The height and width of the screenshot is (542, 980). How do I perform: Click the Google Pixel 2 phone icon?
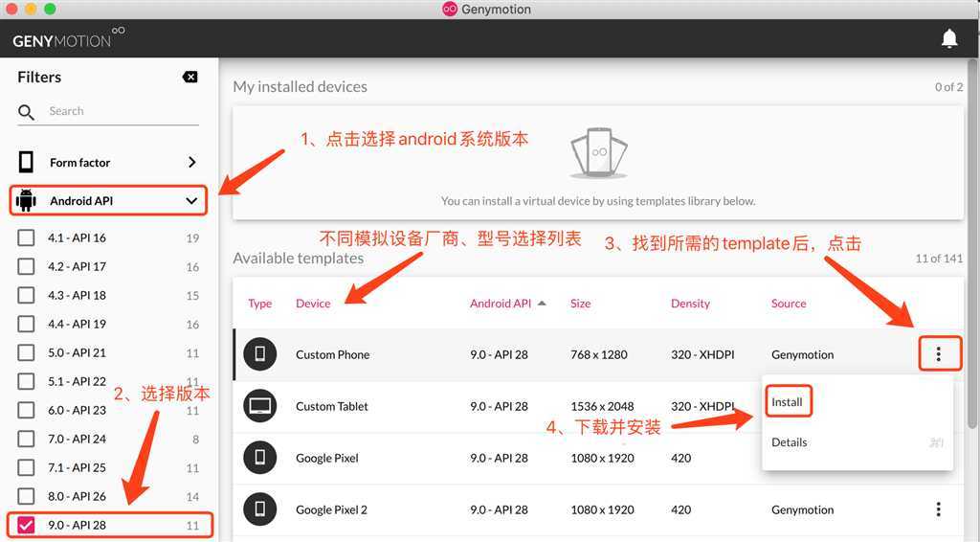pyautogui.click(x=260, y=509)
